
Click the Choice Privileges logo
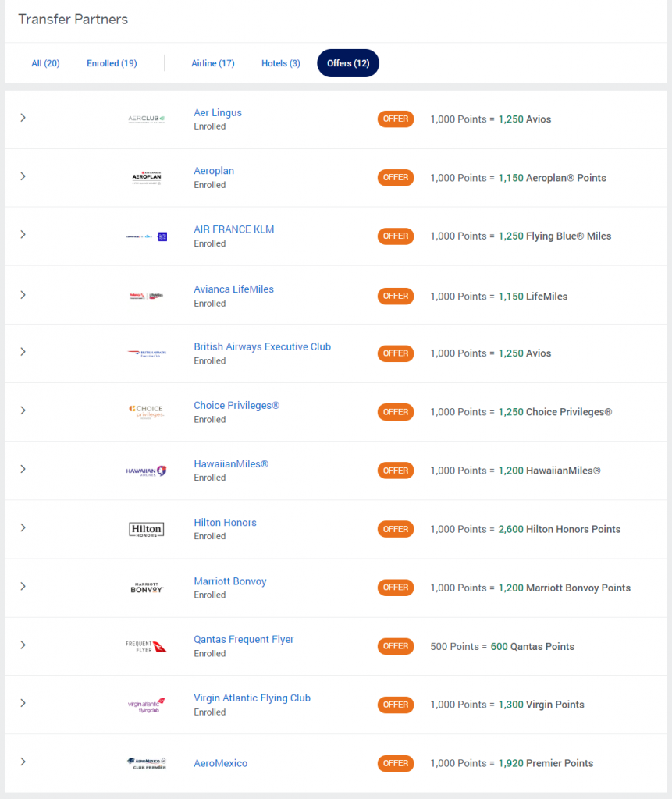[147, 411]
